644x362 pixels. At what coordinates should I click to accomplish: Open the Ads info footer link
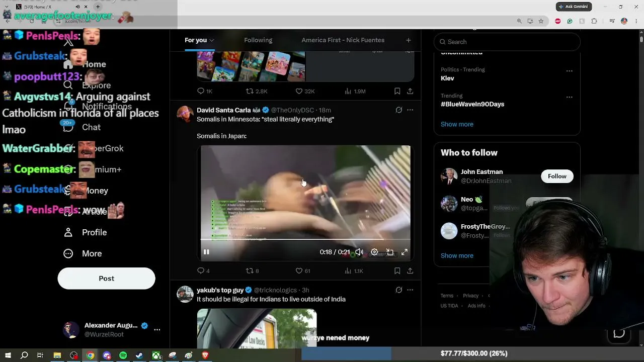tap(476, 306)
